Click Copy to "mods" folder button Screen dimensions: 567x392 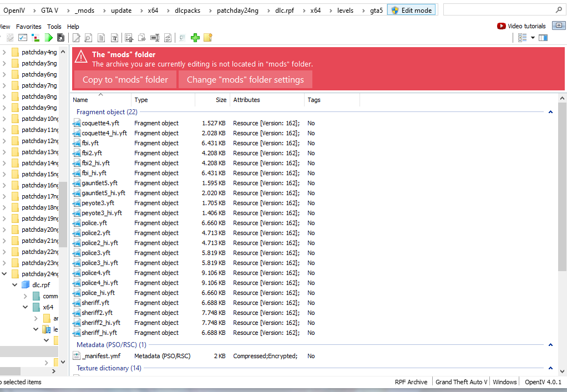point(125,79)
